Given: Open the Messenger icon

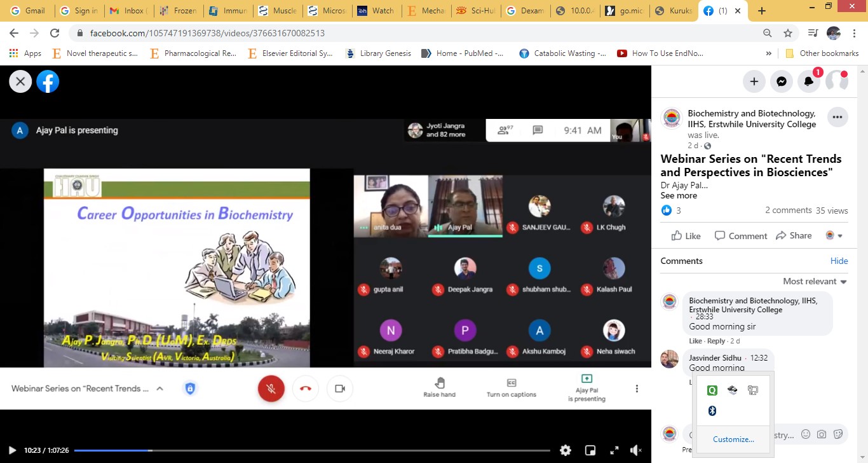Looking at the screenshot, I should [782, 81].
